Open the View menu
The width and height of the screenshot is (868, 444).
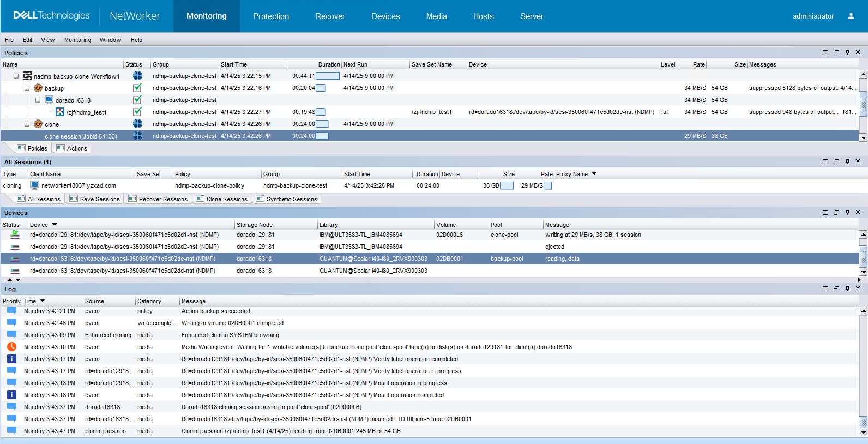pyautogui.click(x=48, y=40)
